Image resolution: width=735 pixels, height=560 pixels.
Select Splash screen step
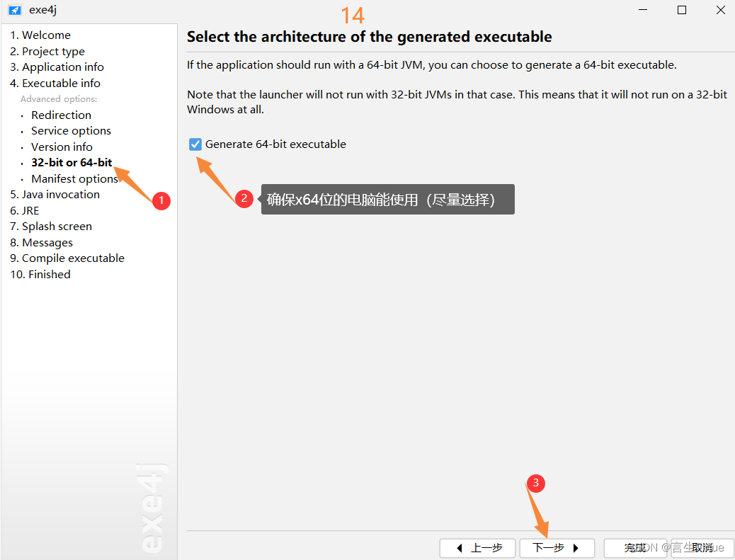[x=50, y=227]
